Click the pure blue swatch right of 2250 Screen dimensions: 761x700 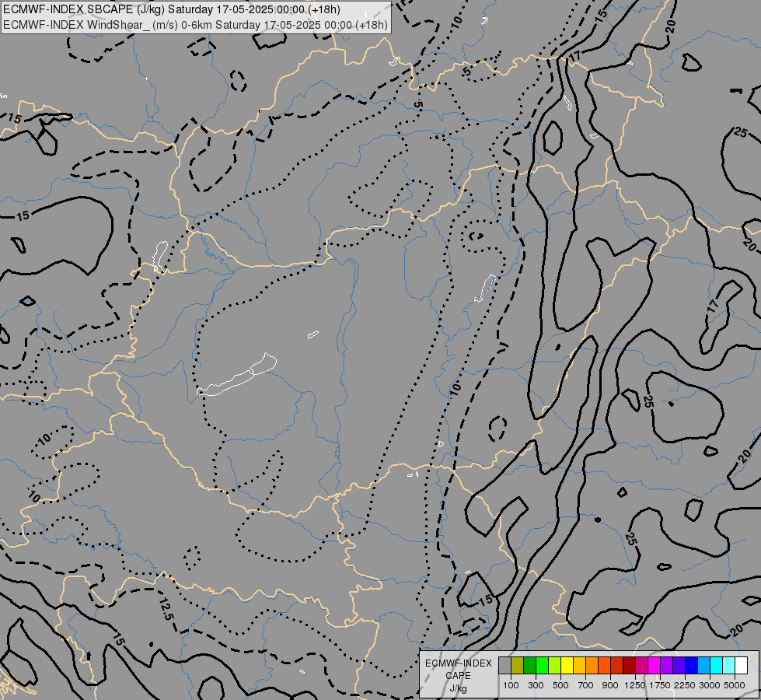tap(692, 665)
